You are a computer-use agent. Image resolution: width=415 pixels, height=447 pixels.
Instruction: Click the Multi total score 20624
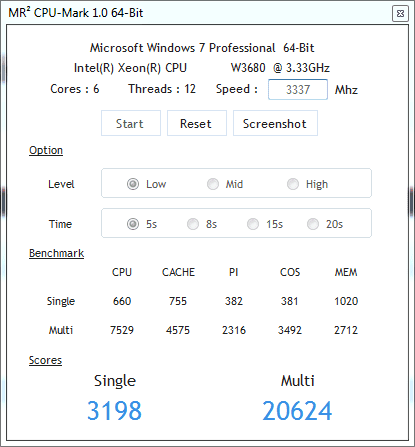[x=297, y=410]
